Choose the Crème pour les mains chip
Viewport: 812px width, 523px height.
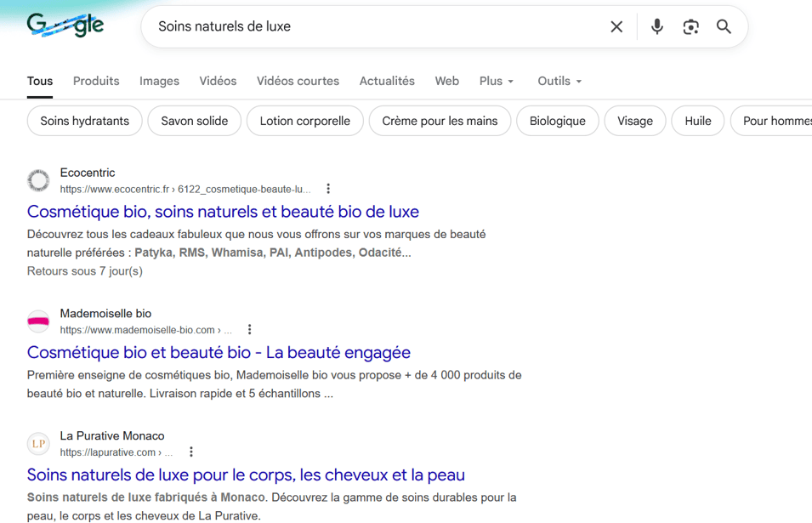pyautogui.click(x=440, y=121)
